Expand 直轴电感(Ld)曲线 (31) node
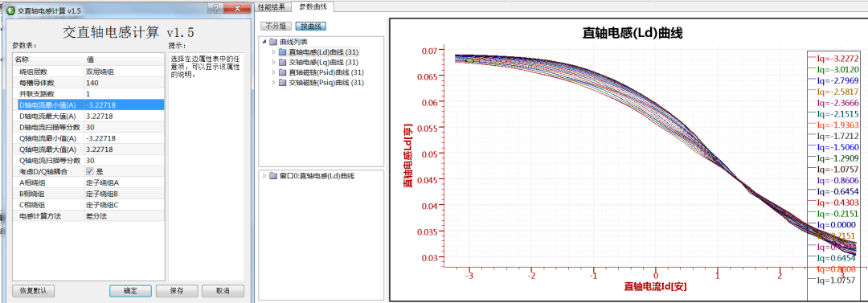868x303 pixels. [273, 51]
